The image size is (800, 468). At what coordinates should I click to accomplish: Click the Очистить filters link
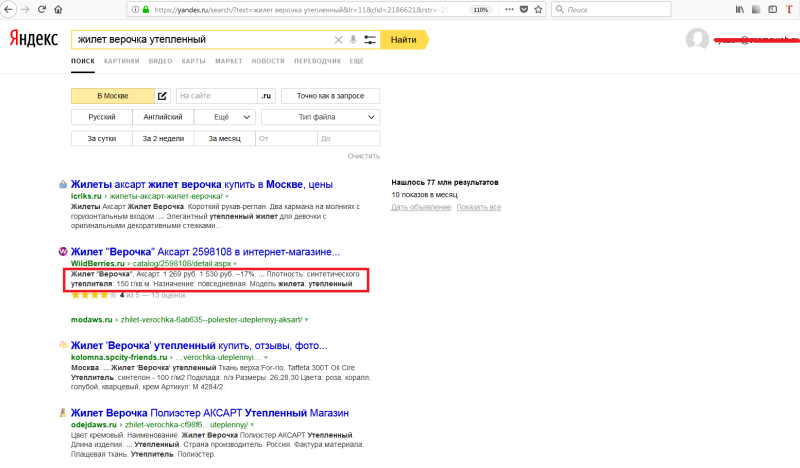click(364, 156)
